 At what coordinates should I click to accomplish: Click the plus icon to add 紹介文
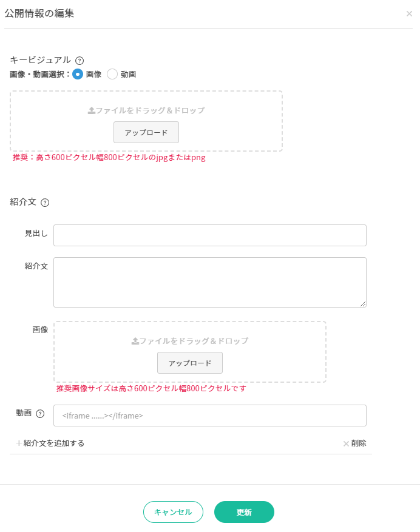coord(19,443)
